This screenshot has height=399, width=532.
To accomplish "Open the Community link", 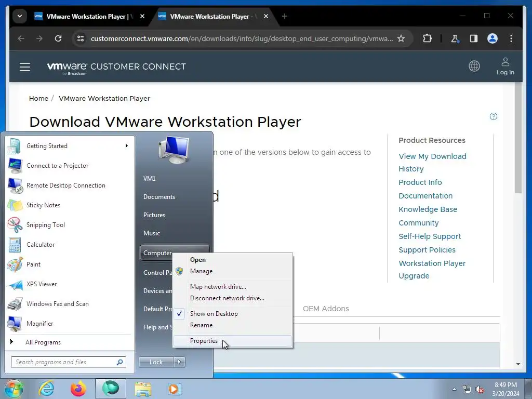I will click(x=419, y=223).
